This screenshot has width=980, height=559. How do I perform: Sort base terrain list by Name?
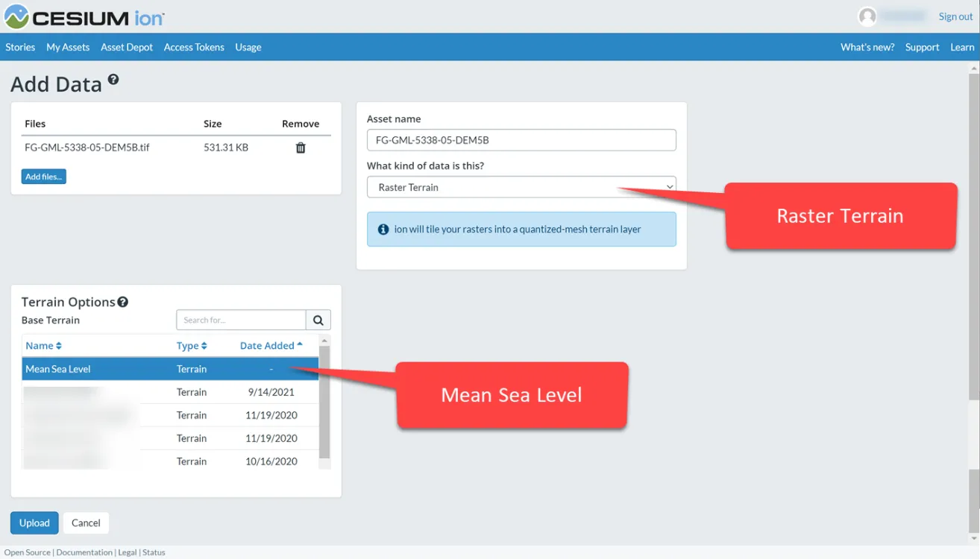[x=43, y=346]
